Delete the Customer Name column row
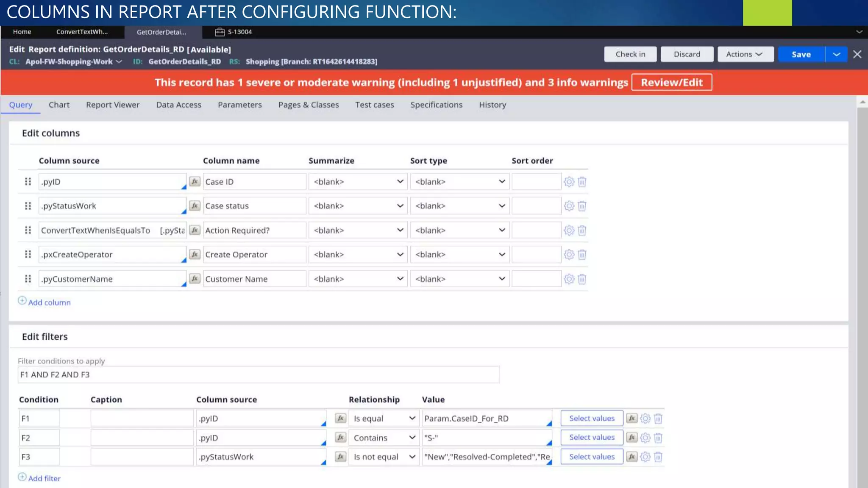 pyautogui.click(x=582, y=279)
